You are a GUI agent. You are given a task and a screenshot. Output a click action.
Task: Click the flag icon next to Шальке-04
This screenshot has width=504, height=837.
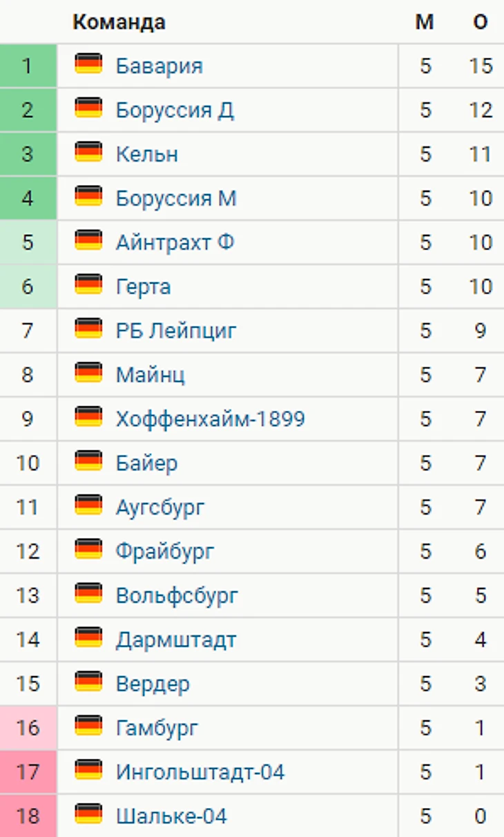(x=88, y=816)
